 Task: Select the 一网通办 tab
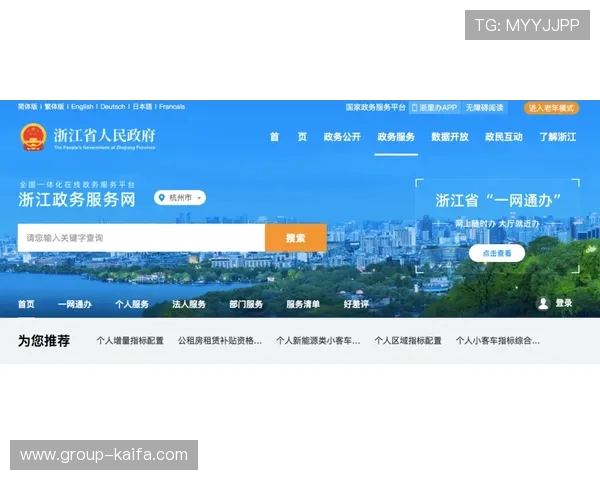point(75,304)
